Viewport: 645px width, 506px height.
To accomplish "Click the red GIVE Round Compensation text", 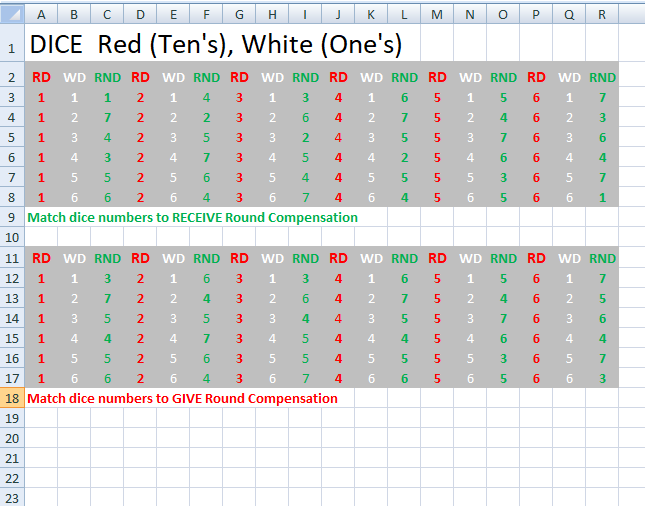I will [x=182, y=398].
